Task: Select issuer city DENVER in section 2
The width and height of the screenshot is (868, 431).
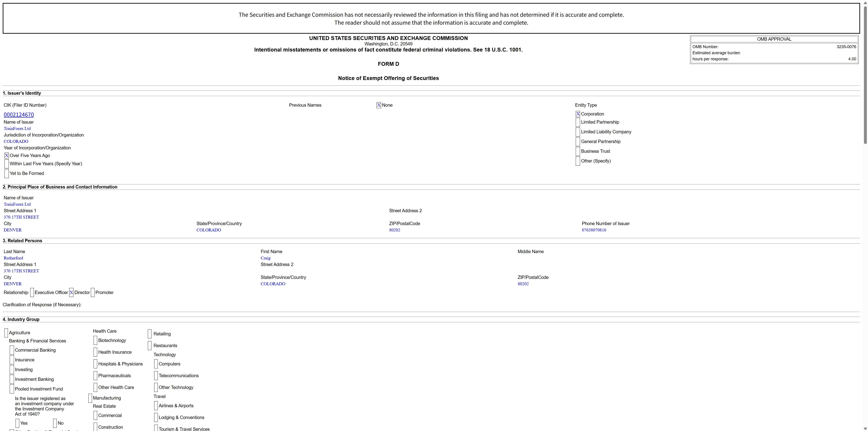Action: 12,230
